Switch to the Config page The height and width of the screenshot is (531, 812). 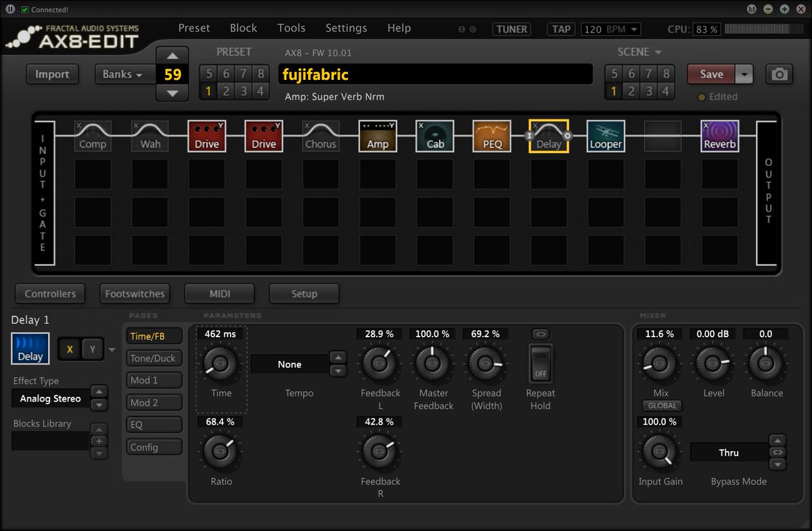(154, 448)
